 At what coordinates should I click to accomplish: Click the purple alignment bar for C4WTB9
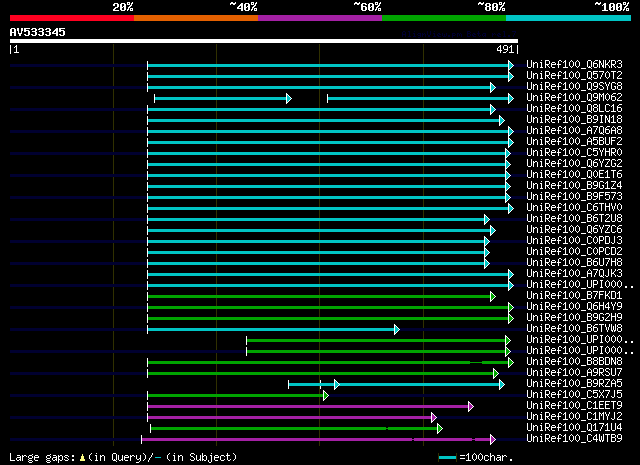point(318,440)
